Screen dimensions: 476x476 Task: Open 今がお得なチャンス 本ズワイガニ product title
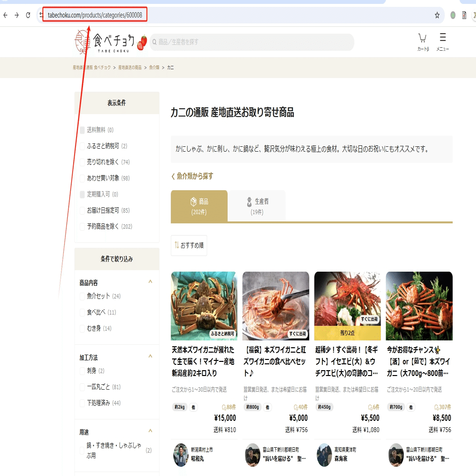point(418,361)
